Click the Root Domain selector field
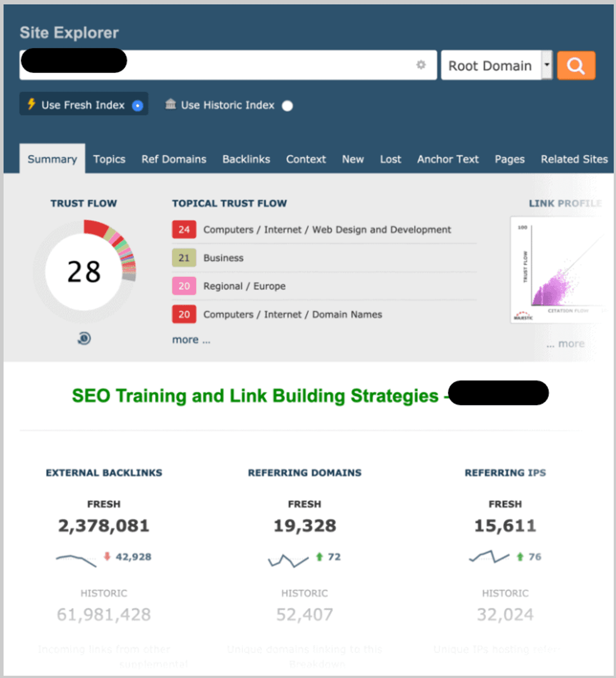616x678 pixels. 496,65
